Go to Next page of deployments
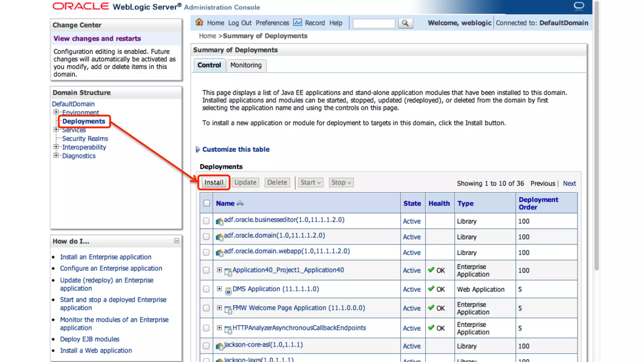Viewport: 644px width, 362px height. tap(569, 184)
